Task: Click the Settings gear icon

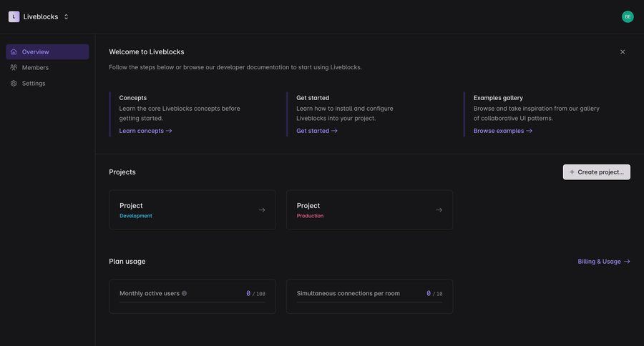Action: [x=14, y=84]
